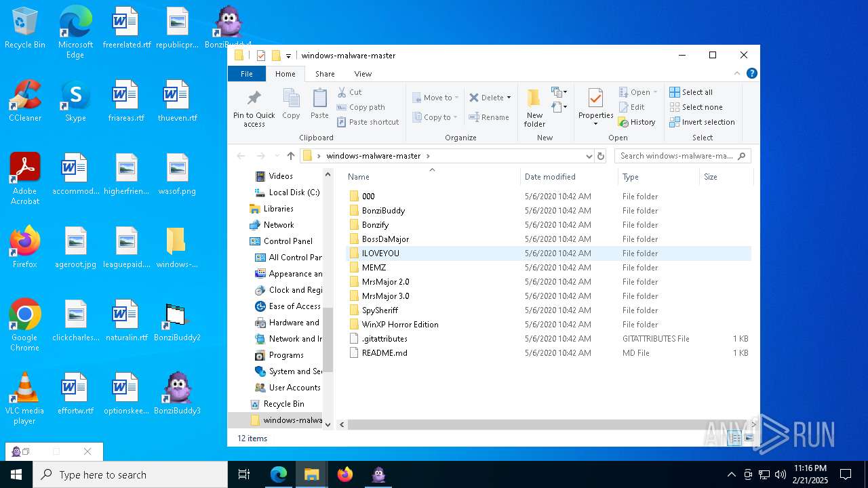The width and height of the screenshot is (868, 488).
Task: Open the Start menu
Action: [16, 474]
